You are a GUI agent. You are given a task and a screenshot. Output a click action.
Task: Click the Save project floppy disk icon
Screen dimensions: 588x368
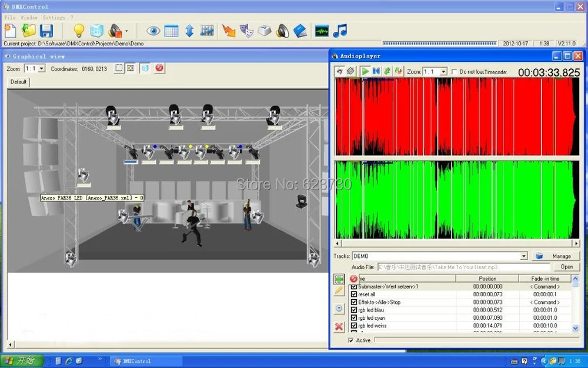(x=46, y=31)
